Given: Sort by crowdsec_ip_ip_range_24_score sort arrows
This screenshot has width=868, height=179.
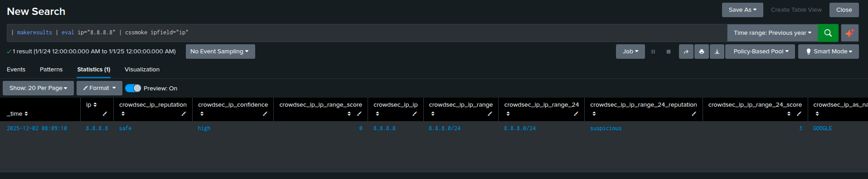Looking at the screenshot, I should 789,114.
